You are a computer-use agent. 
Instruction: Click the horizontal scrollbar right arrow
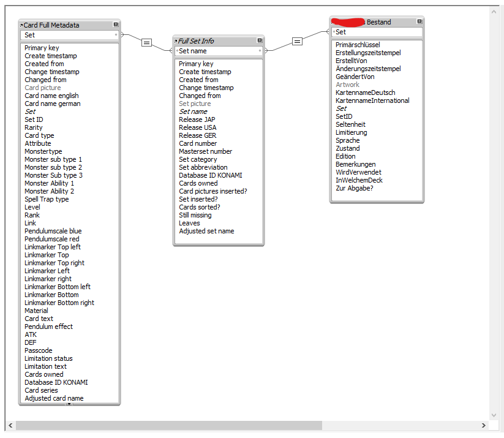(483, 426)
